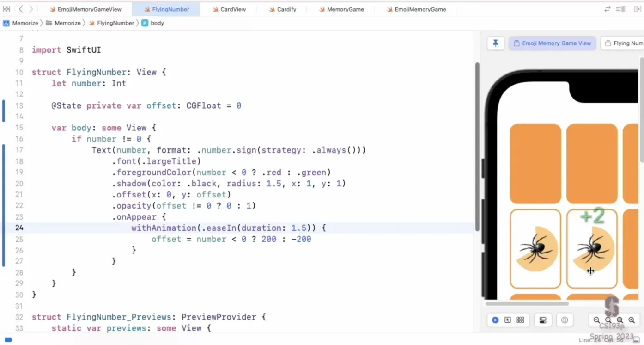Image resolution: width=644 pixels, height=345 pixels.
Task: Toggle the preview pin icon
Action: pos(496,43)
